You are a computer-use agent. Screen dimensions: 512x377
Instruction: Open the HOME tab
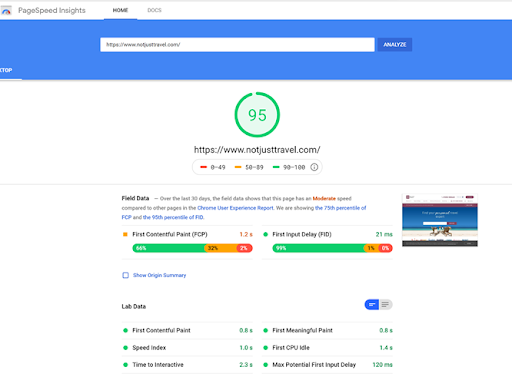point(120,10)
